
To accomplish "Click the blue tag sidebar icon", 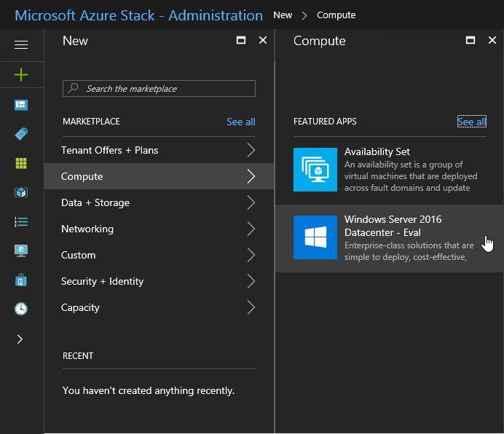I will tap(21, 134).
